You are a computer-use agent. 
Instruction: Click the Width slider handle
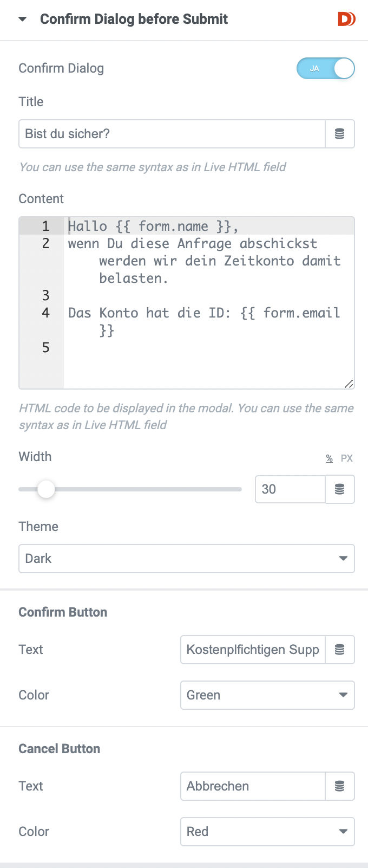point(46,489)
